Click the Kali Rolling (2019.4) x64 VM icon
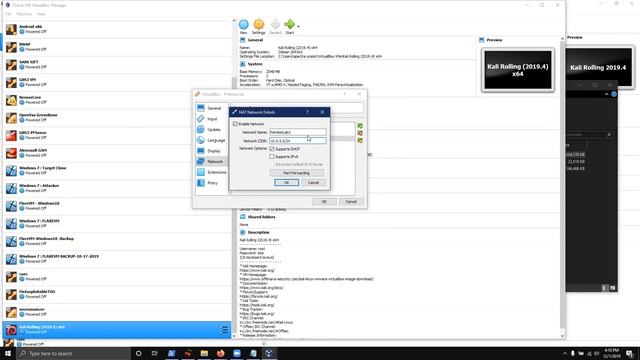Viewport: 640px width, 360px height. (11, 330)
